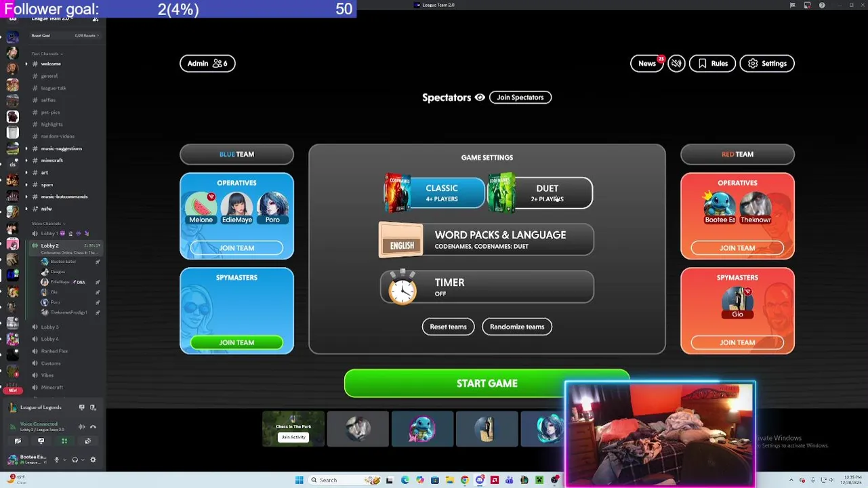
Task: Open noise suppression waveform icon
Action: (82, 427)
